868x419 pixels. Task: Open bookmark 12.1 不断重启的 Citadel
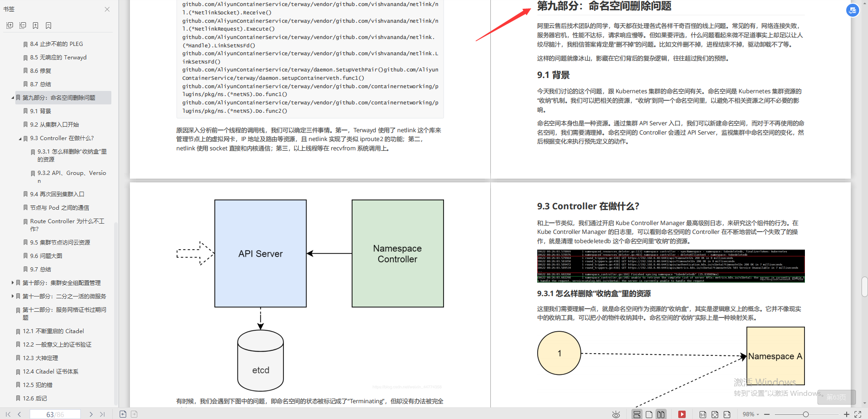[x=53, y=331]
